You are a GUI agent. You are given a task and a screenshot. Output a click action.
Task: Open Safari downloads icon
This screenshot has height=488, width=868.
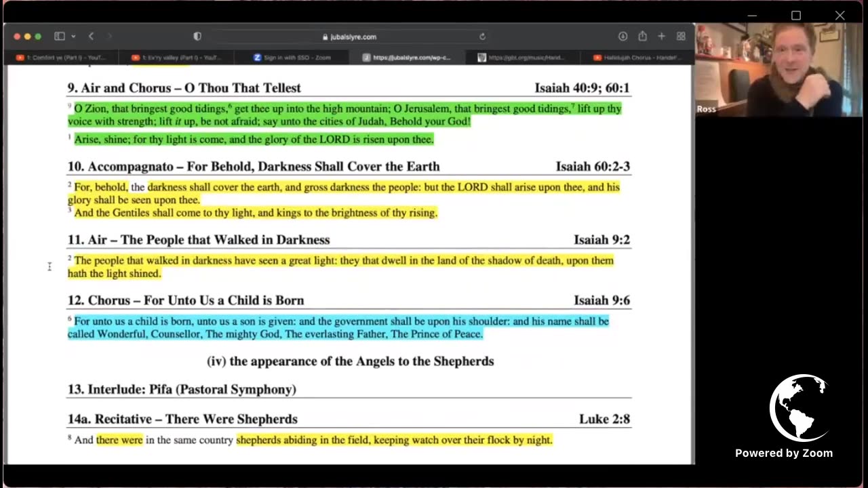click(x=623, y=37)
